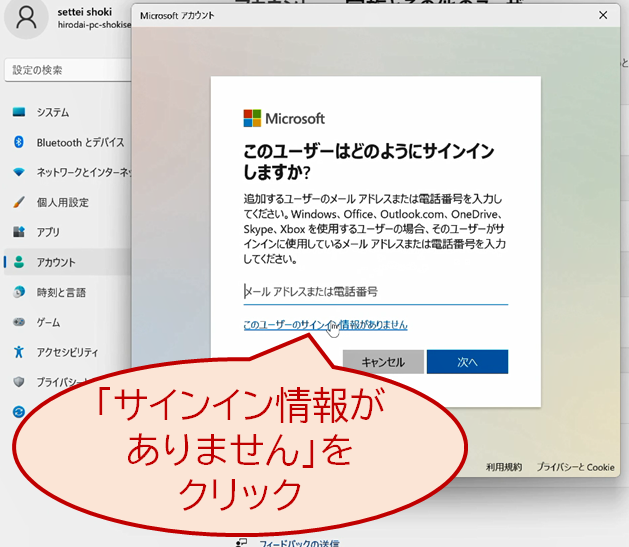Click the 個人用設定 paintbrush icon
The height and width of the screenshot is (547, 629).
coord(19,202)
